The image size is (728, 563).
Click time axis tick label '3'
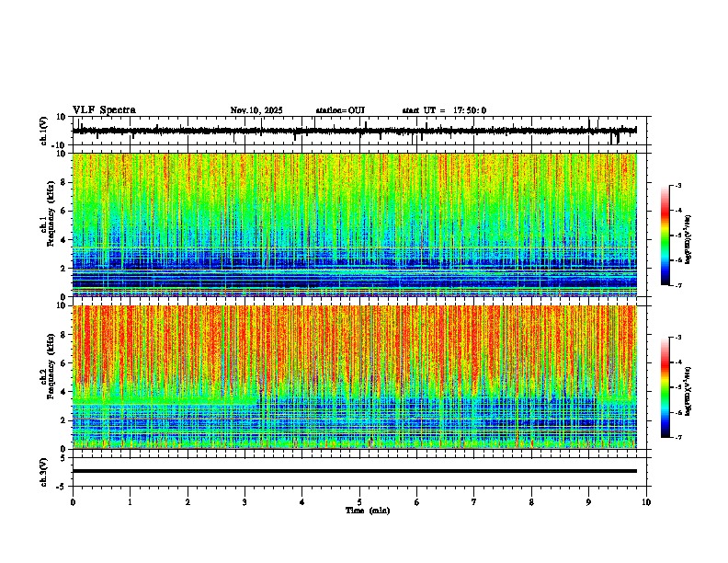tap(245, 502)
